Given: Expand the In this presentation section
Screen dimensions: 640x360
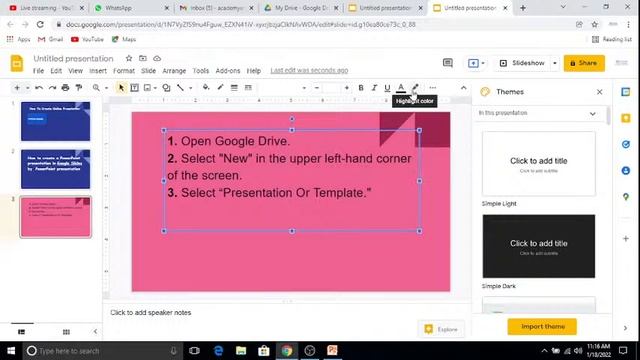Looking at the screenshot, I should 592,113.
